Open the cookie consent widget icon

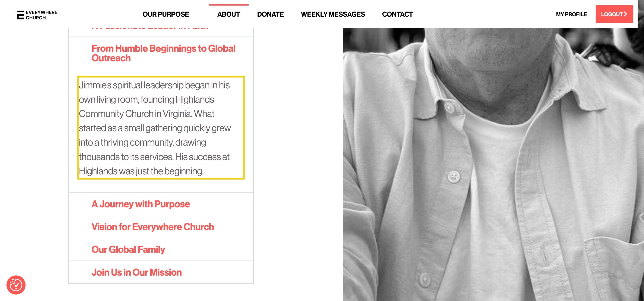tap(16, 285)
